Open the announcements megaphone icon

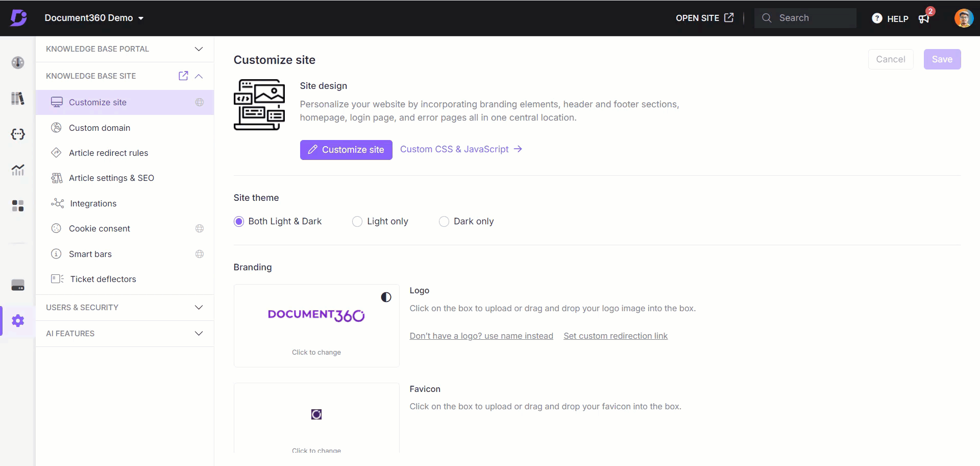tap(924, 18)
